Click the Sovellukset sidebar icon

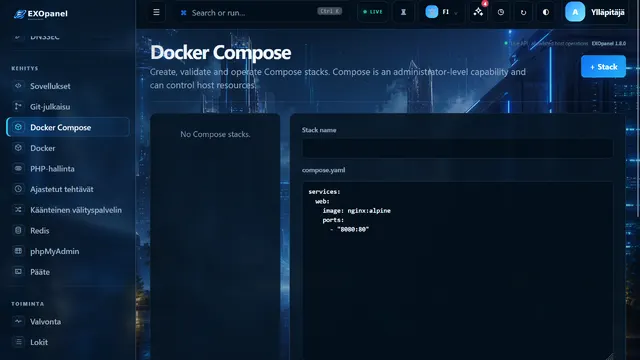coord(18,86)
